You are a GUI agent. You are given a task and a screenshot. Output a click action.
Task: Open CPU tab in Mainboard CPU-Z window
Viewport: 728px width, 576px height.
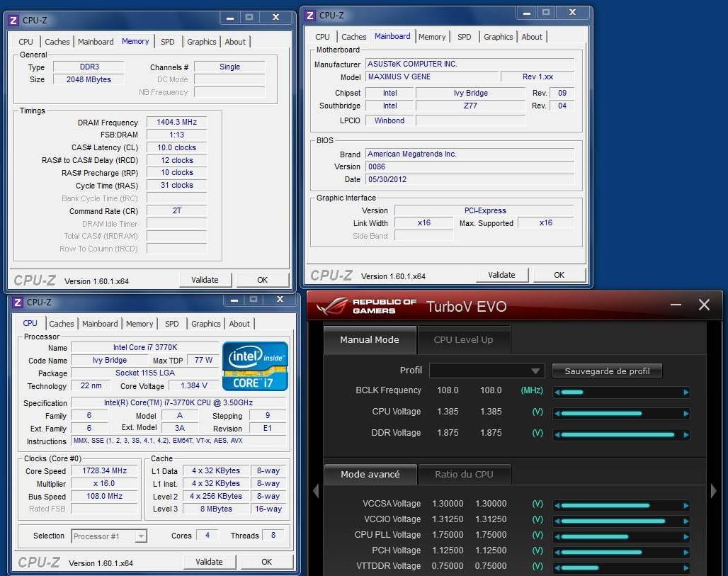pos(322,37)
